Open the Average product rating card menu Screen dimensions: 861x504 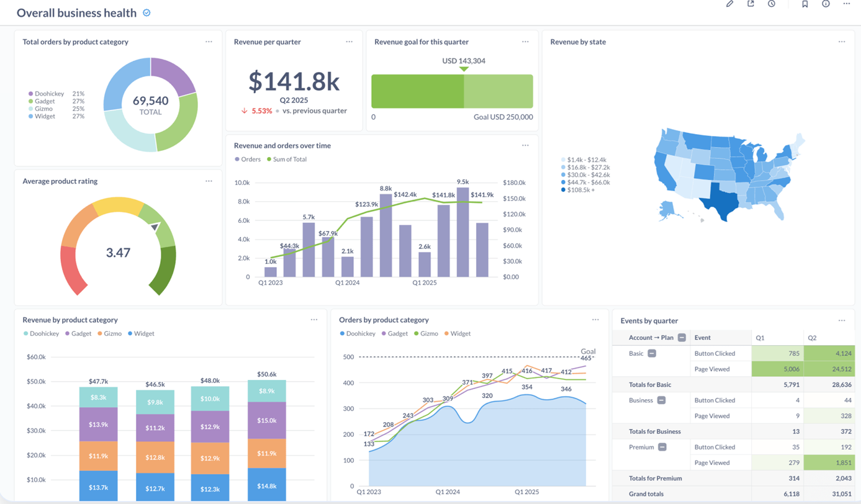click(x=209, y=181)
